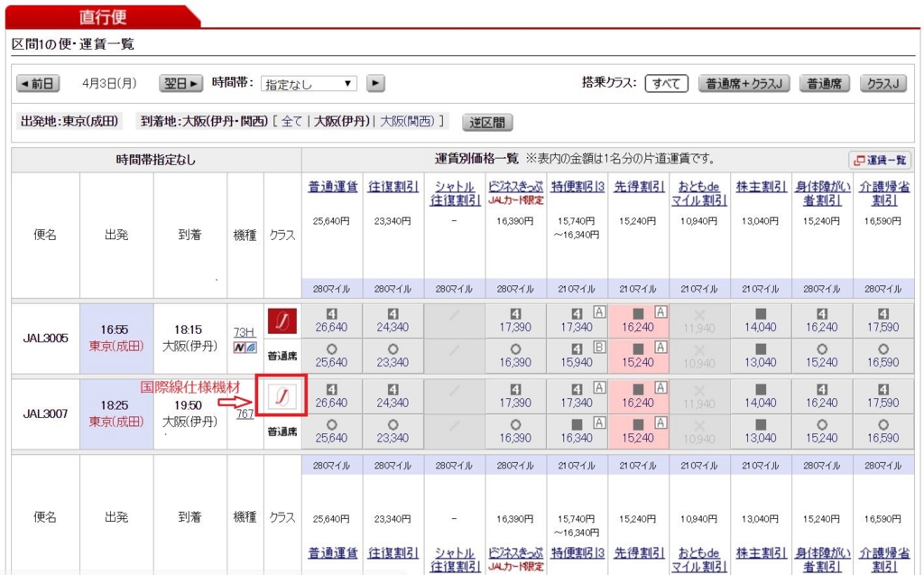Click JAL3005 普通席 株主割引 13,040 cell
Screen dimensions: 924x575
pos(761,356)
